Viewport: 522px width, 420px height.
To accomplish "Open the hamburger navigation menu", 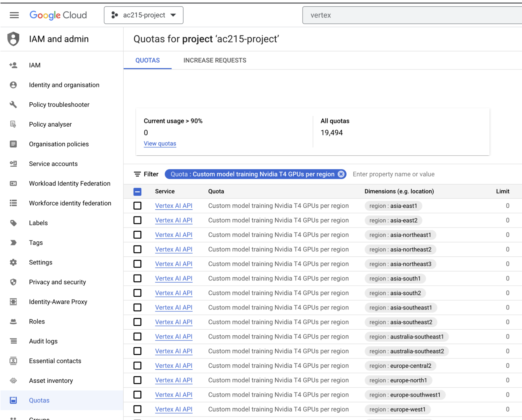I will click(x=14, y=15).
